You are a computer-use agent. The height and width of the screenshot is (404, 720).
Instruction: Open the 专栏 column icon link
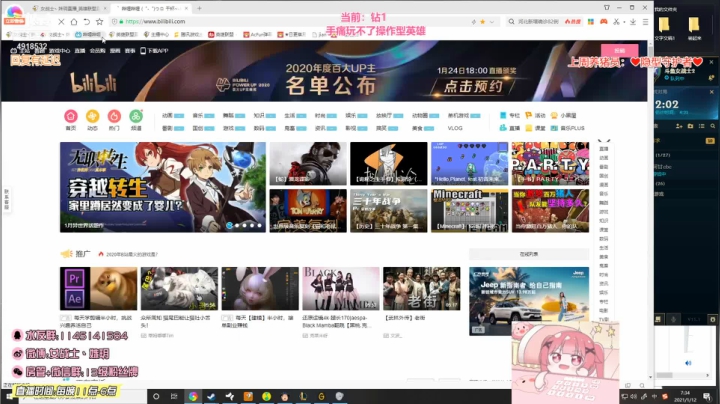click(510, 116)
